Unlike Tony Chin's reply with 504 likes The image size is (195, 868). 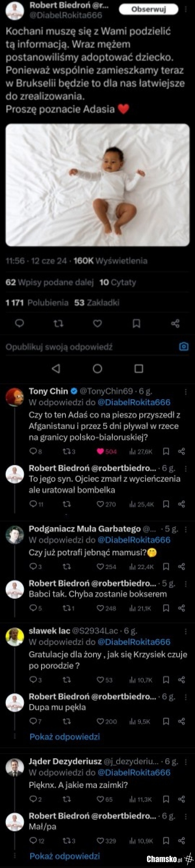point(100,452)
